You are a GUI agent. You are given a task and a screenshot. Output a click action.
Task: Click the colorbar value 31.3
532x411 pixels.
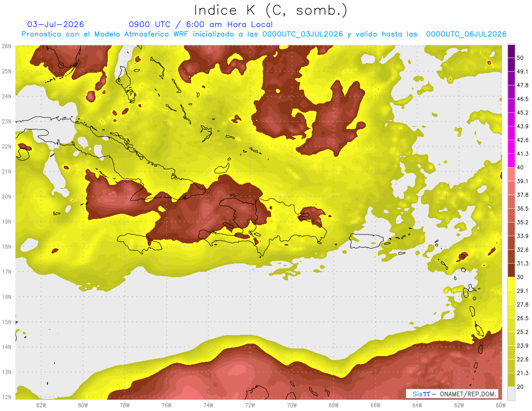click(523, 263)
